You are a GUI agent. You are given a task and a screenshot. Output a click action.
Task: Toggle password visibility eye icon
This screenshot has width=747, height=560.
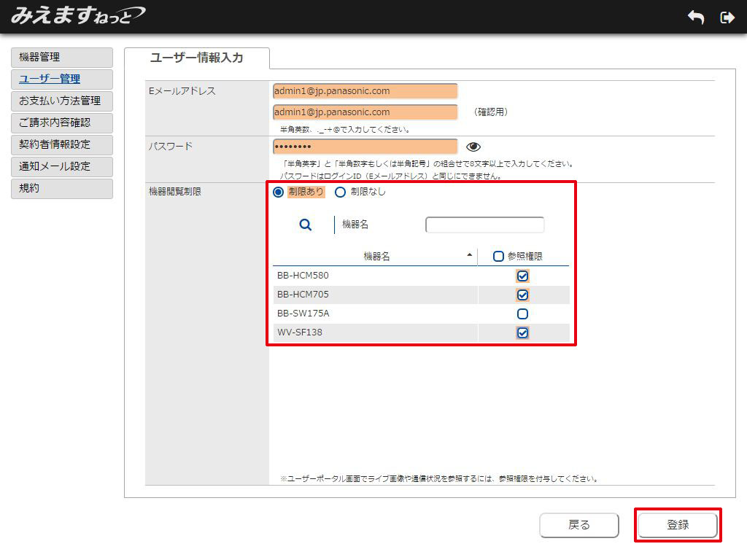[473, 147]
